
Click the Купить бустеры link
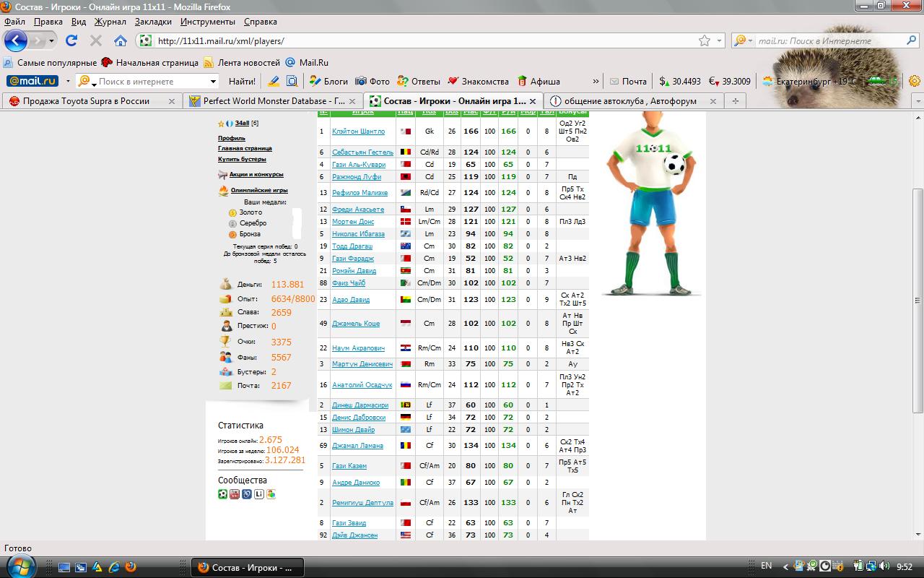pos(242,159)
